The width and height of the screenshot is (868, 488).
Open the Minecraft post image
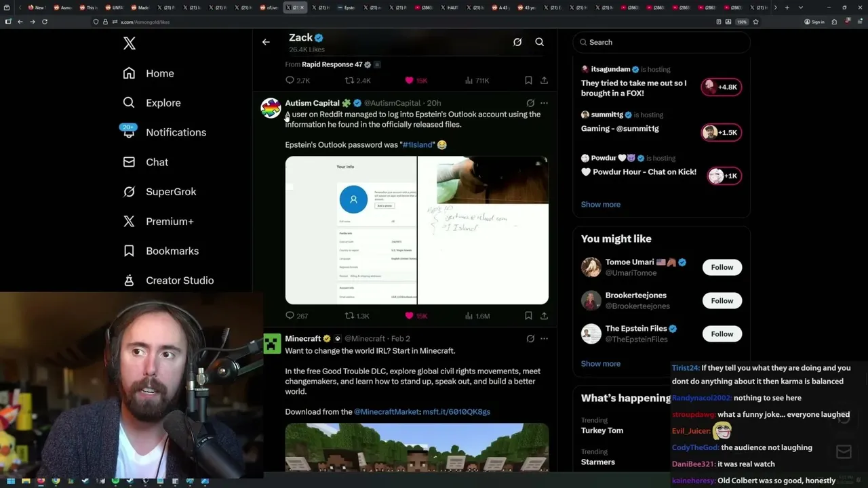click(x=417, y=447)
